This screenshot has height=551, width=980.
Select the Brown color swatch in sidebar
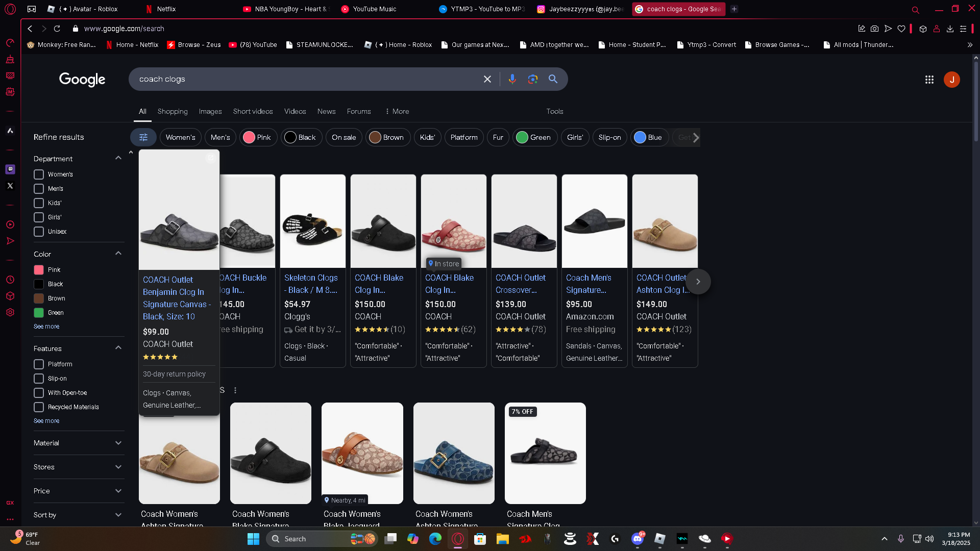(39, 298)
